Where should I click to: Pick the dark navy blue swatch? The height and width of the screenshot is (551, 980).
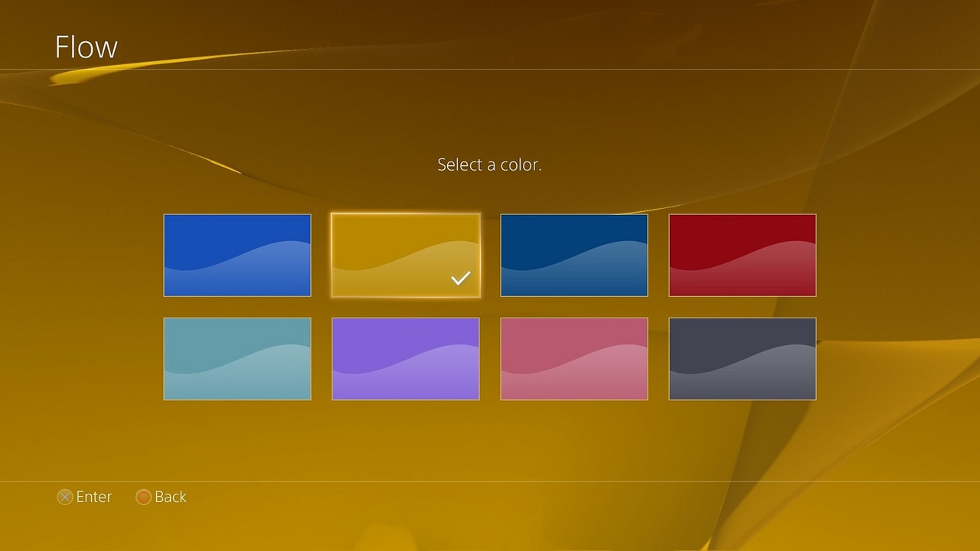click(x=573, y=255)
